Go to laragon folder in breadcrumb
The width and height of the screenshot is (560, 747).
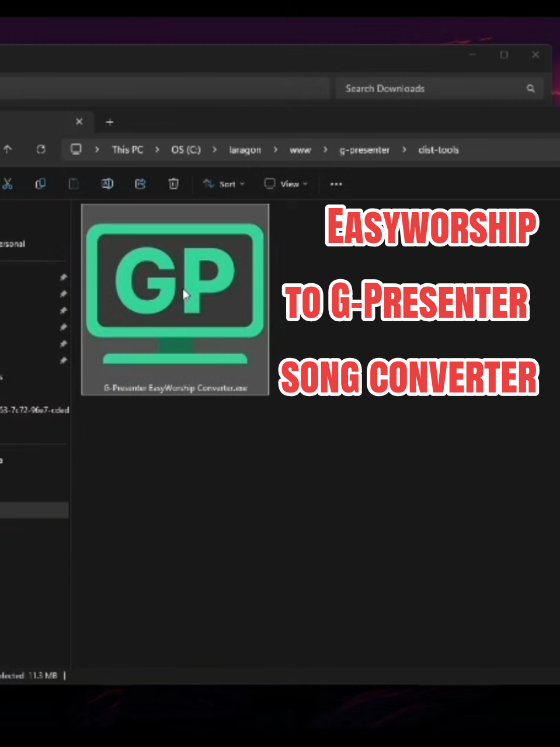click(x=245, y=150)
